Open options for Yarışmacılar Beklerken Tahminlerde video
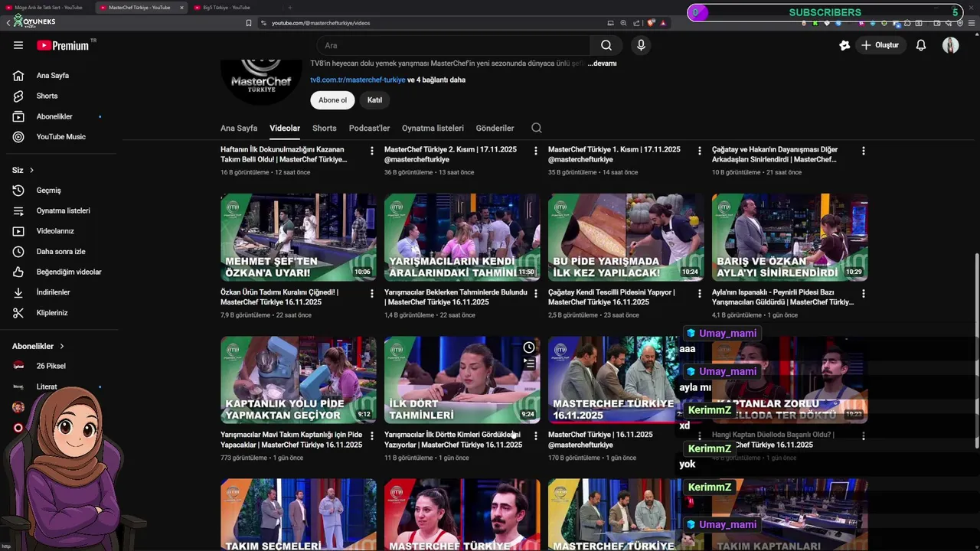The height and width of the screenshot is (551, 980). [536, 293]
